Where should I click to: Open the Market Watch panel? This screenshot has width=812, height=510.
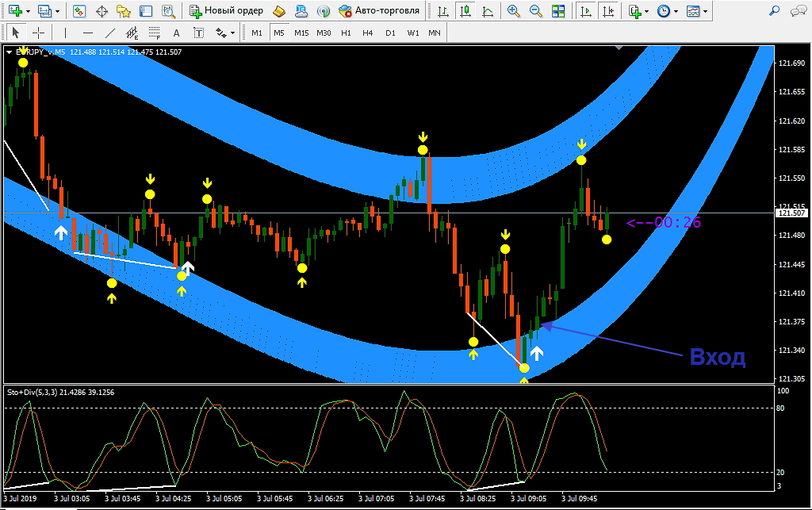tap(79, 11)
